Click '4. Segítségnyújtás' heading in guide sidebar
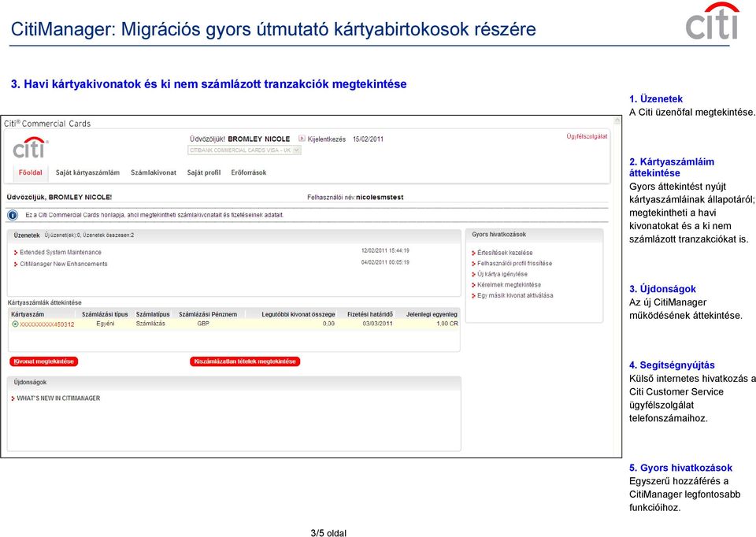This screenshot has width=756, height=537. pos(672,365)
